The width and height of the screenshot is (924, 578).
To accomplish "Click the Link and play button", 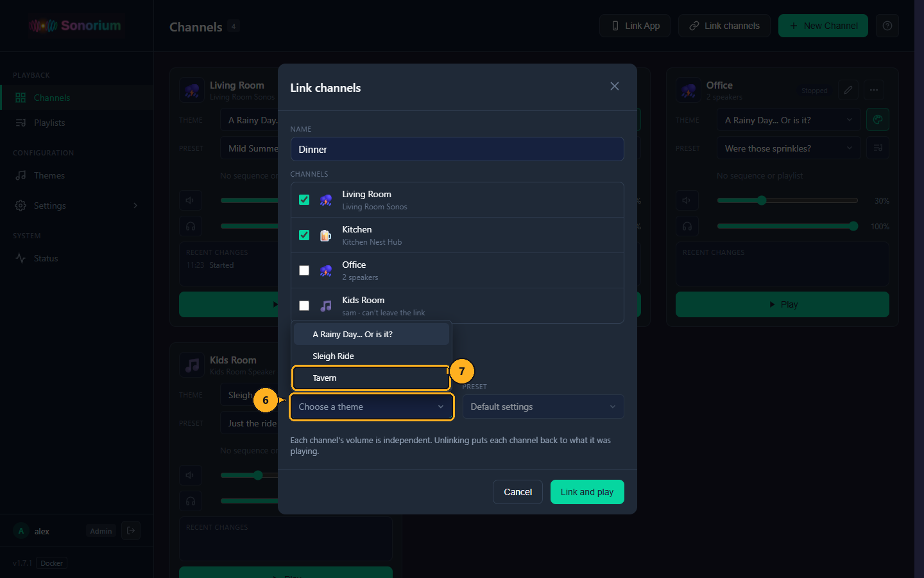I will [587, 492].
